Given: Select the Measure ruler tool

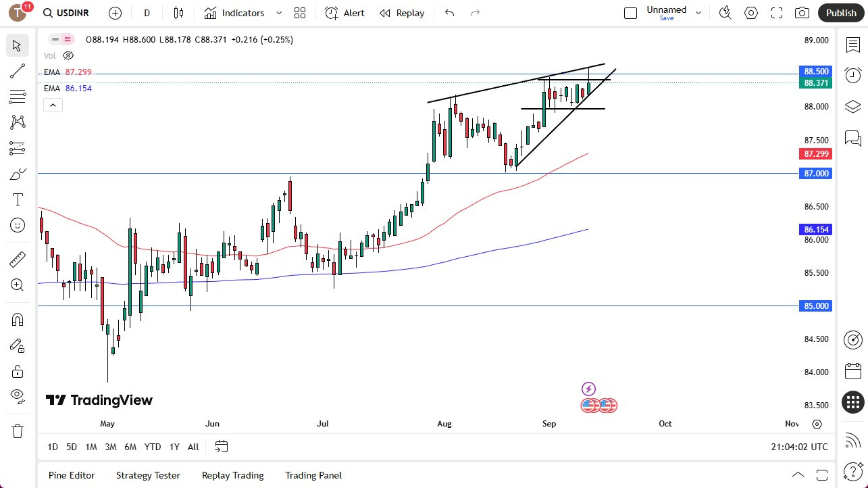Looking at the screenshot, I should click(x=17, y=259).
